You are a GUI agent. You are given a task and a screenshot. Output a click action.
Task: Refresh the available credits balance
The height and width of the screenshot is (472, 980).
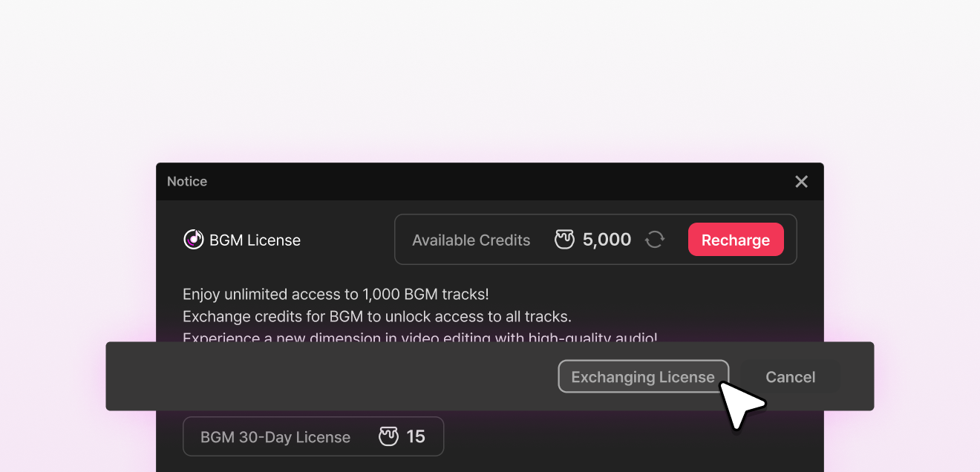pyautogui.click(x=654, y=240)
